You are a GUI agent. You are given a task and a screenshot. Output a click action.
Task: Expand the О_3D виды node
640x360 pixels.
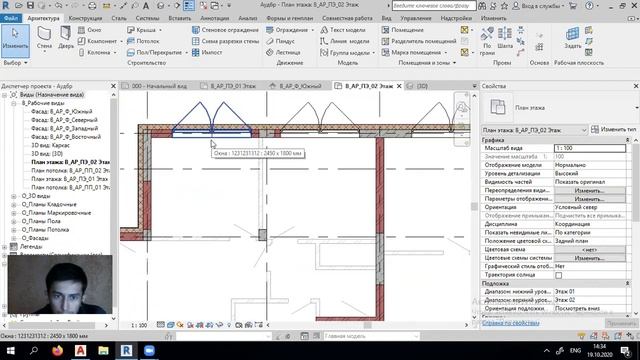click(13, 196)
